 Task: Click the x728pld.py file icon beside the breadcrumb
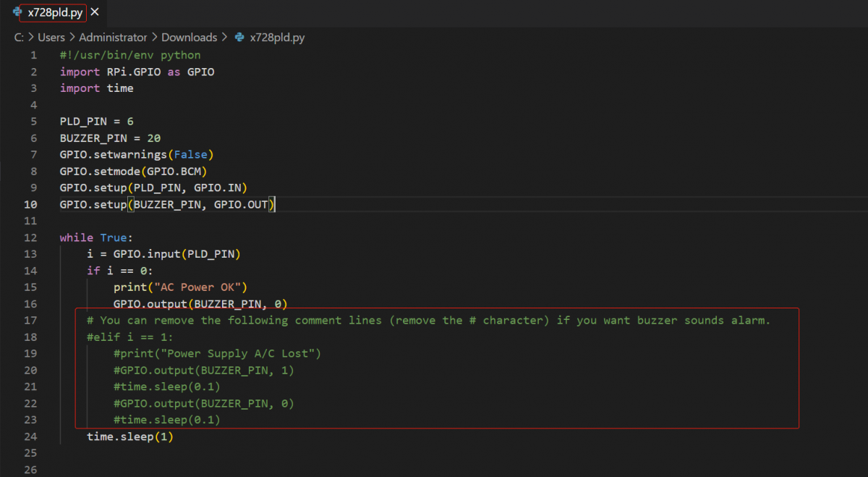(x=239, y=37)
